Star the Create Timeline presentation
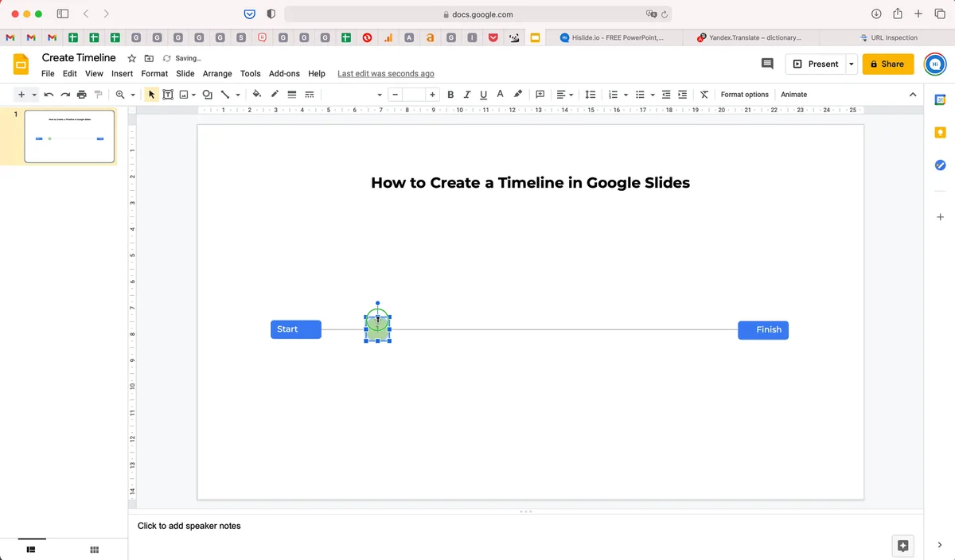955x560 pixels. 132,58
